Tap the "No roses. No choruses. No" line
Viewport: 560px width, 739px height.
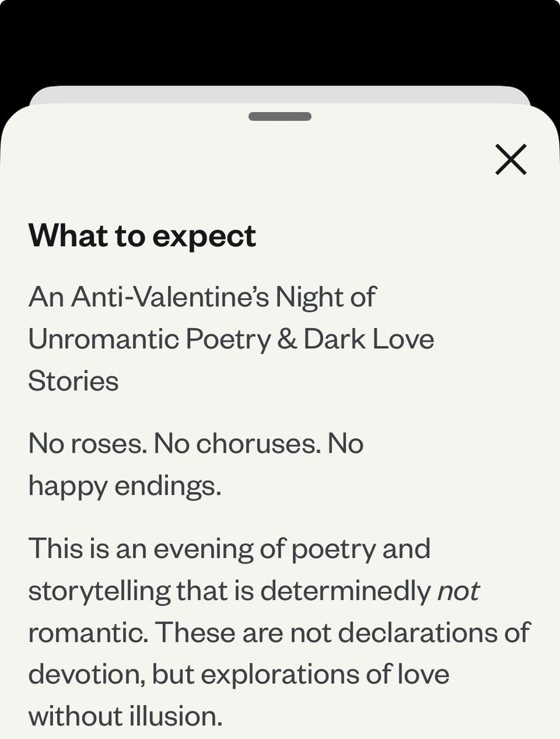(196, 443)
